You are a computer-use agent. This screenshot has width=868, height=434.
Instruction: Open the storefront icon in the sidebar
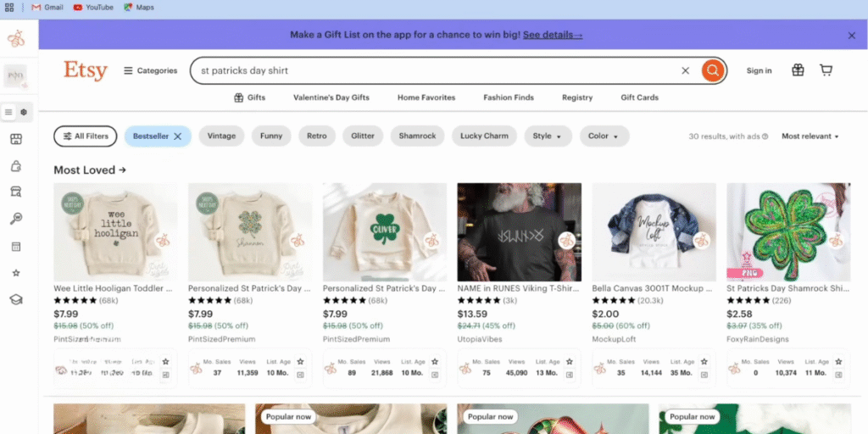[16, 139]
